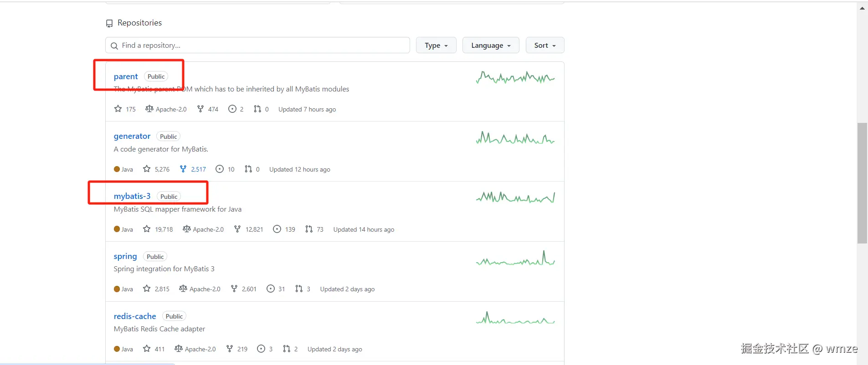Click the issues icon on generator row
The width and height of the screenshot is (868, 365).
click(220, 169)
